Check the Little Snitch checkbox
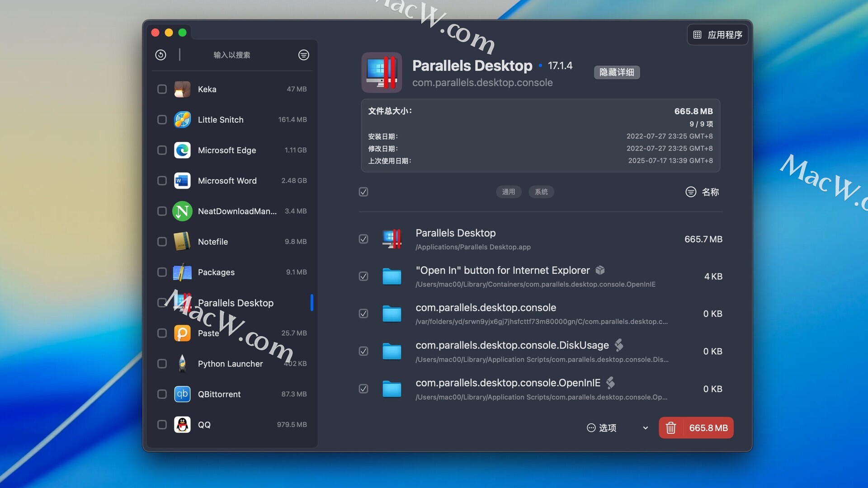 [162, 120]
